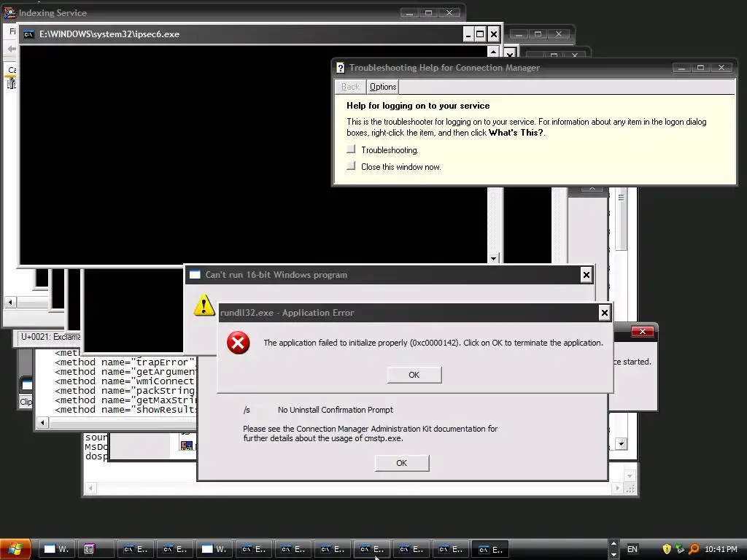Click the left scroll arrow in Indexing Service window
747x560 pixels.
tap(10, 302)
